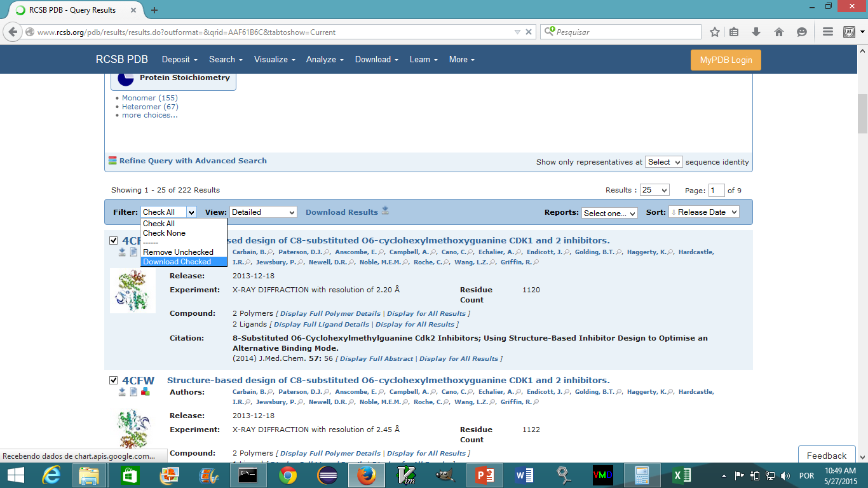Click the RCSB PDB home link

pos(122,59)
